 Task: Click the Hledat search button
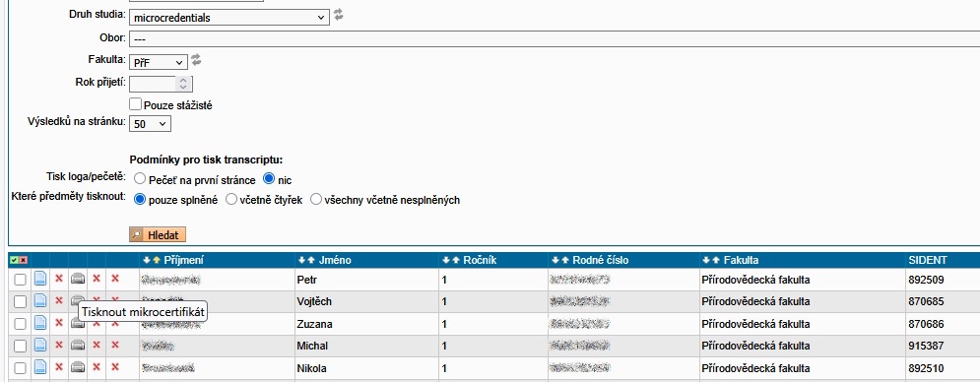158,235
